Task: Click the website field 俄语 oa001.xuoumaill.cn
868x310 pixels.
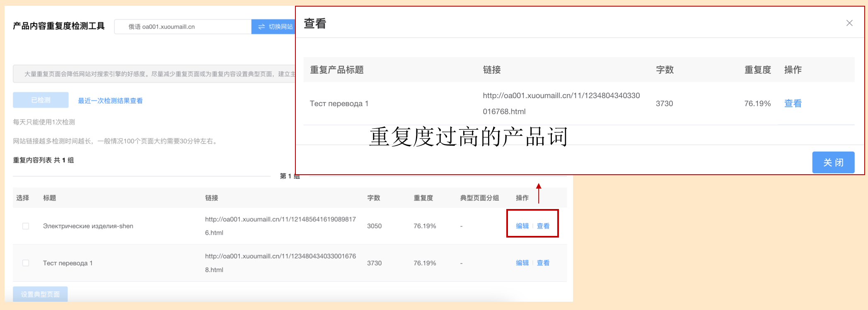Action: pos(183,26)
